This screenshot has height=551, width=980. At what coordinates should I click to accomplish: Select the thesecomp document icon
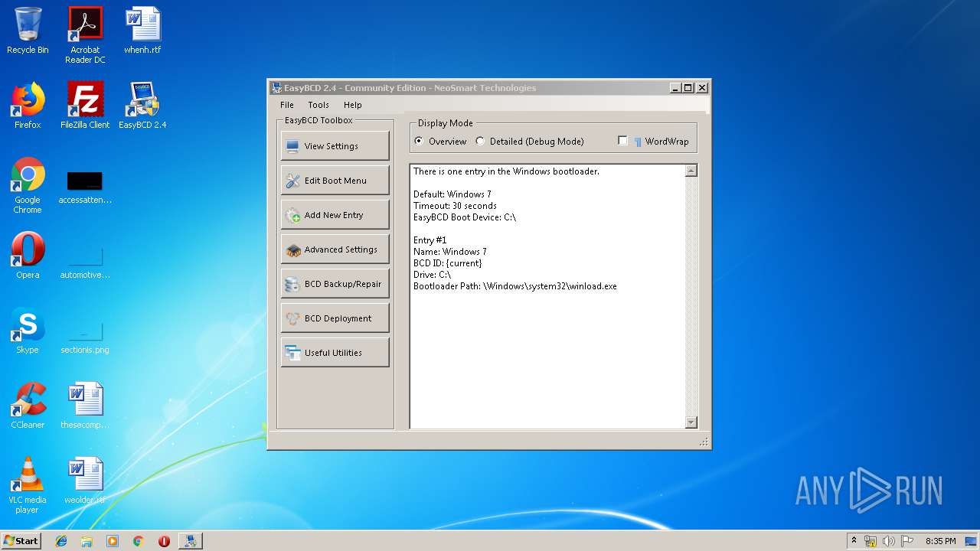tap(85, 406)
